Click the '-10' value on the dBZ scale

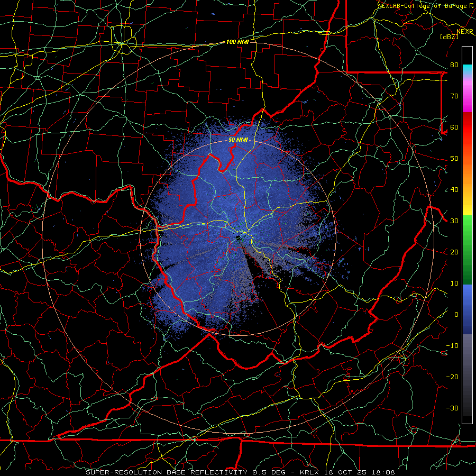pyautogui.click(x=452, y=346)
